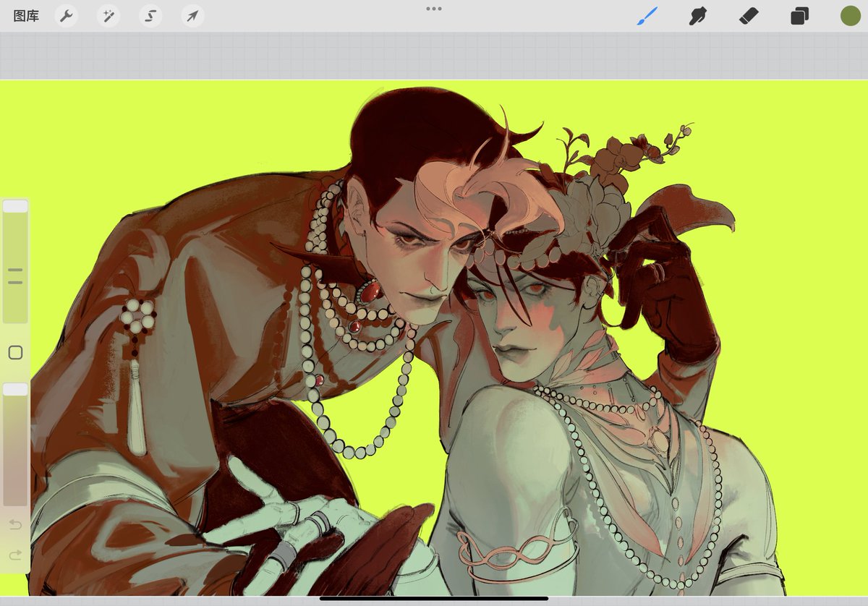The width and height of the screenshot is (868, 606).
Task: Open the Adjustments magic wand menu
Action: [x=109, y=16]
